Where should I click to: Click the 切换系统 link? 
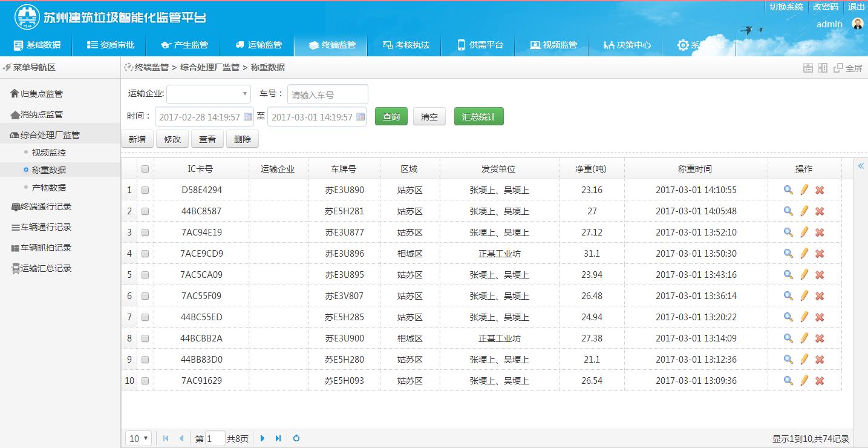point(786,7)
